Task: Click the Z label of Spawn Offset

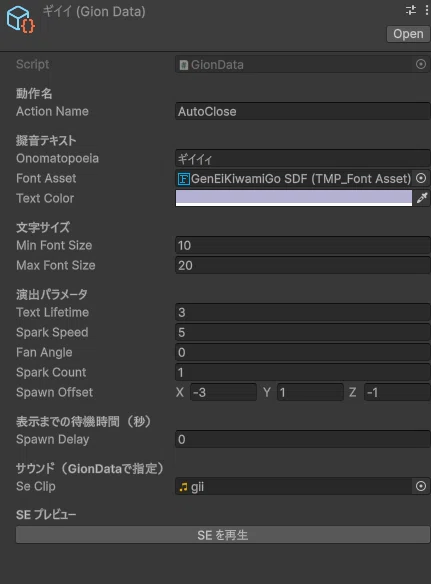Action: click(x=352, y=392)
